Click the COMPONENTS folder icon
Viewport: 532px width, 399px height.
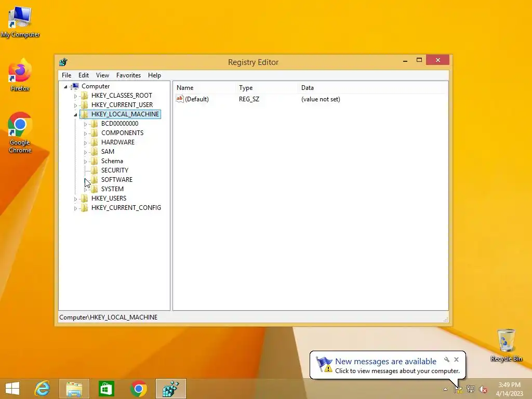coord(95,132)
